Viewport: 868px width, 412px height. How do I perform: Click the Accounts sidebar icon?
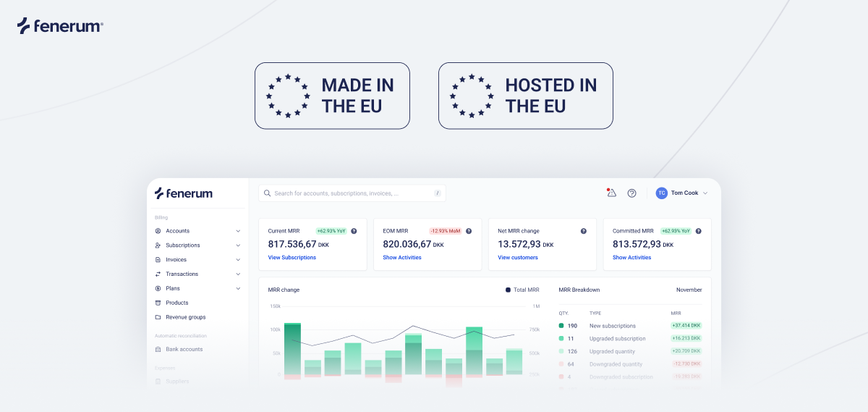coord(158,231)
